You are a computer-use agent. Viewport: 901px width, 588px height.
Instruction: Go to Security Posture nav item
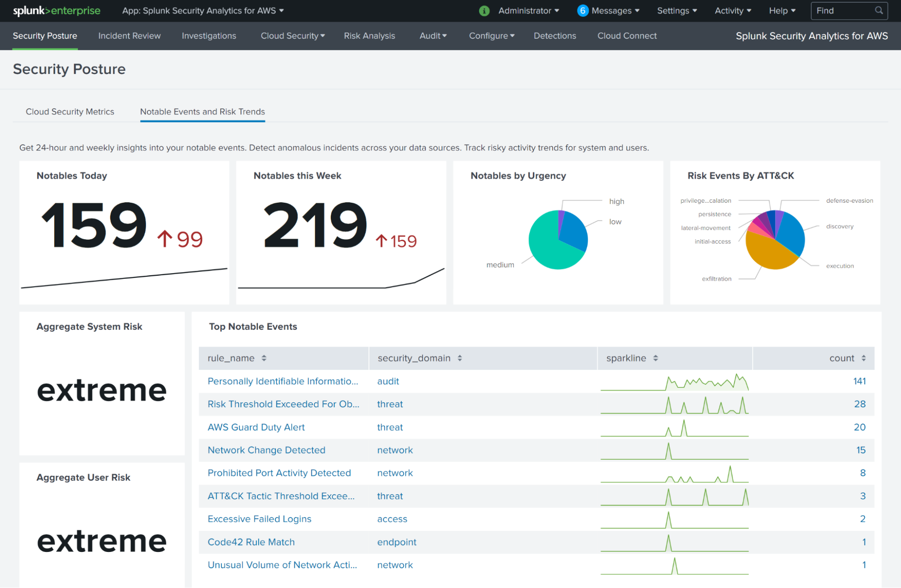pyautogui.click(x=45, y=36)
